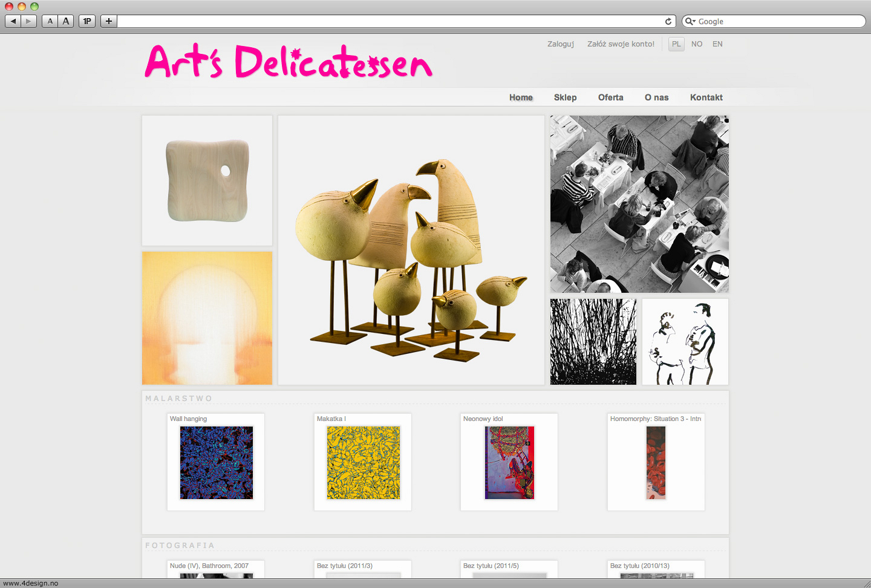Viewport: 871px width, 588px height.
Task: Click the Nude (IV), Bathroom, 2007 title
Action: [209, 566]
